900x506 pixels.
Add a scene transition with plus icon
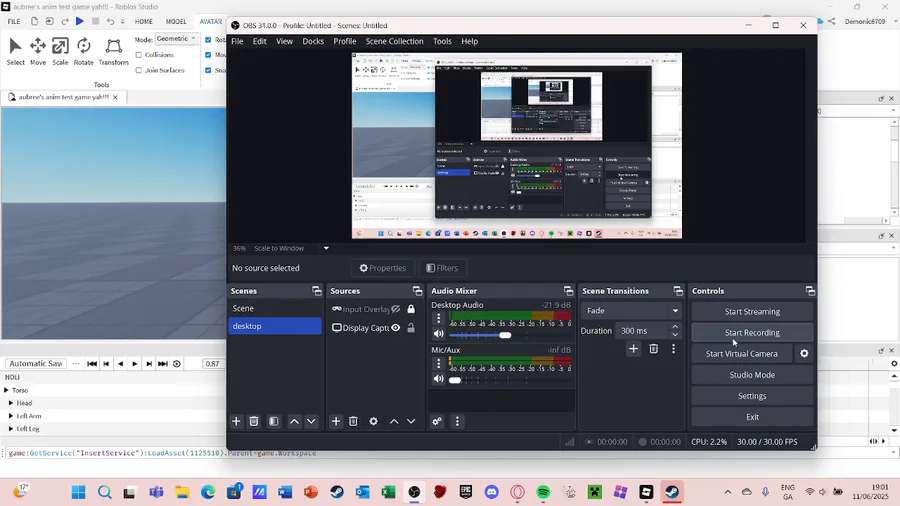(x=633, y=349)
